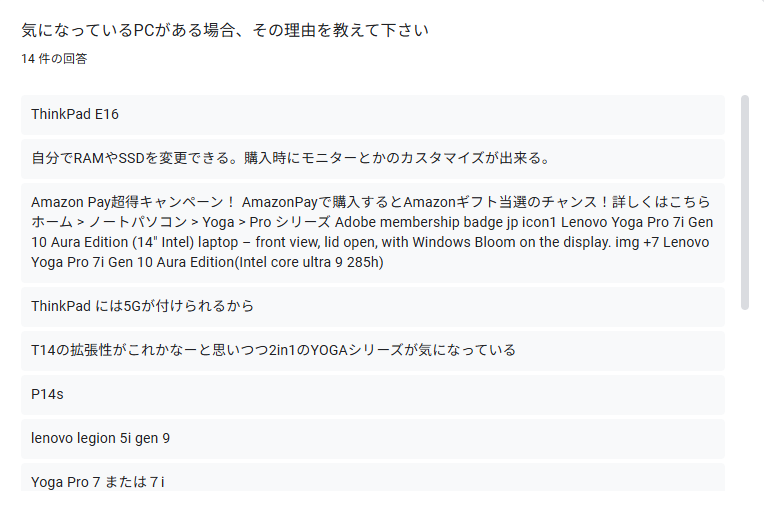
Task: Select the RAMやSSDを変更できる response
Action: 373,158
